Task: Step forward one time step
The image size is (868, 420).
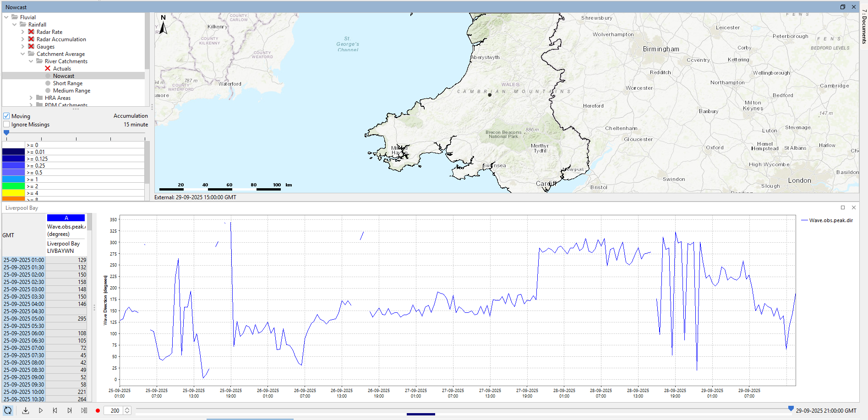Action: 70,410
